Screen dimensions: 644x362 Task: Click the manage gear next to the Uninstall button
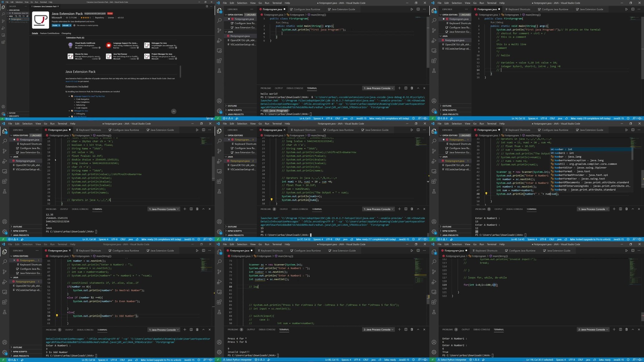coord(74,25)
